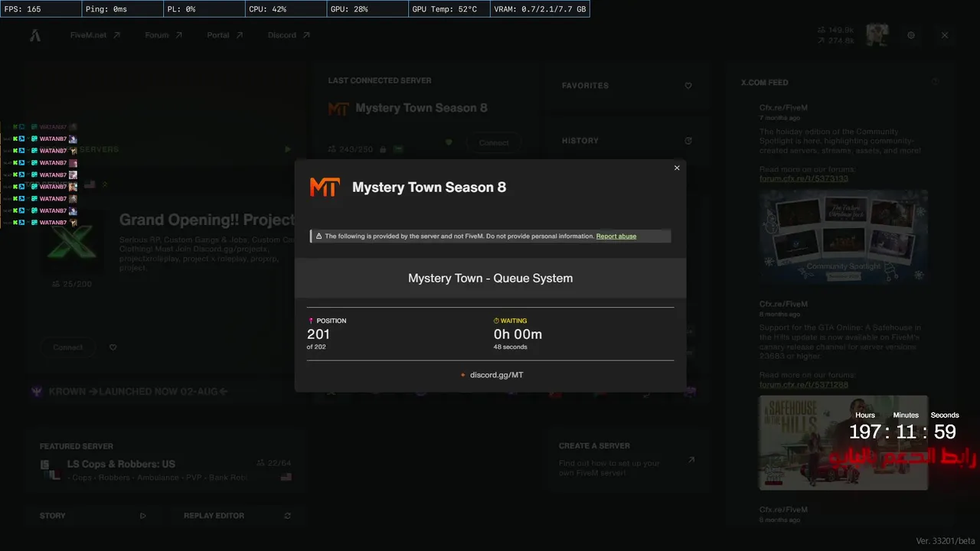This screenshot has height=551, width=980.
Task: Open the Safehouse in the Hills feed image
Action: coord(843,442)
